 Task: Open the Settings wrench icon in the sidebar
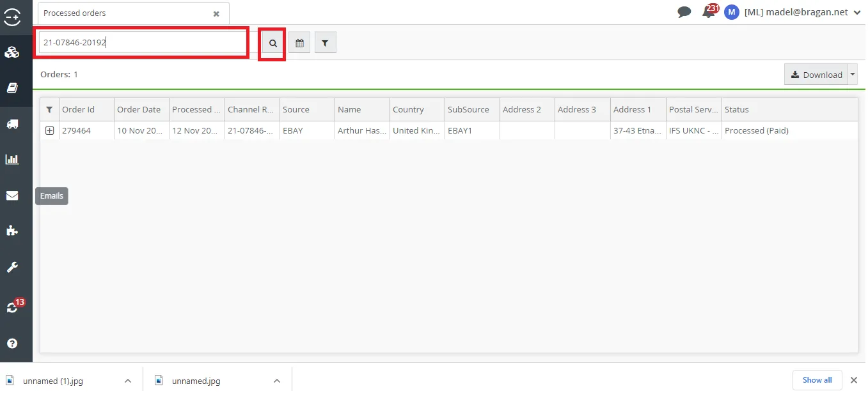[12, 267]
